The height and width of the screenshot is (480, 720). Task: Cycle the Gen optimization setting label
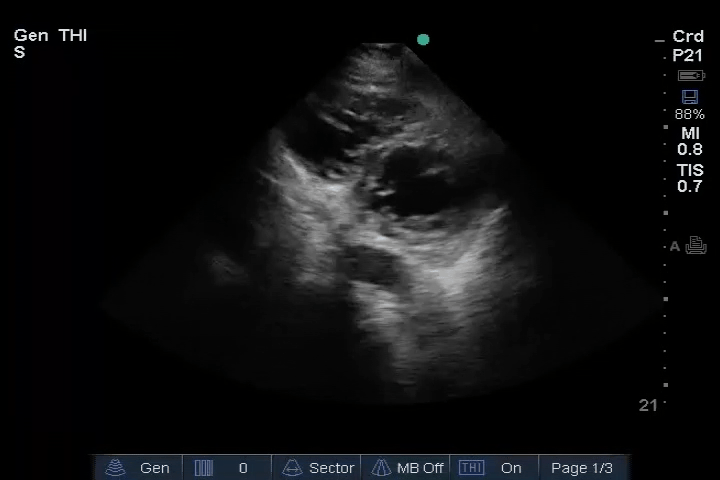pos(154,468)
